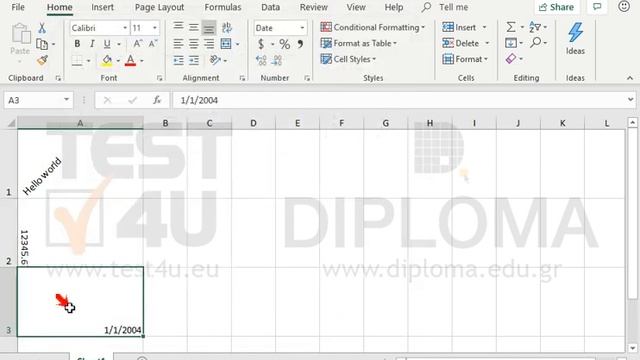
Task: Toggle Align Left
Action: (178, 44)
